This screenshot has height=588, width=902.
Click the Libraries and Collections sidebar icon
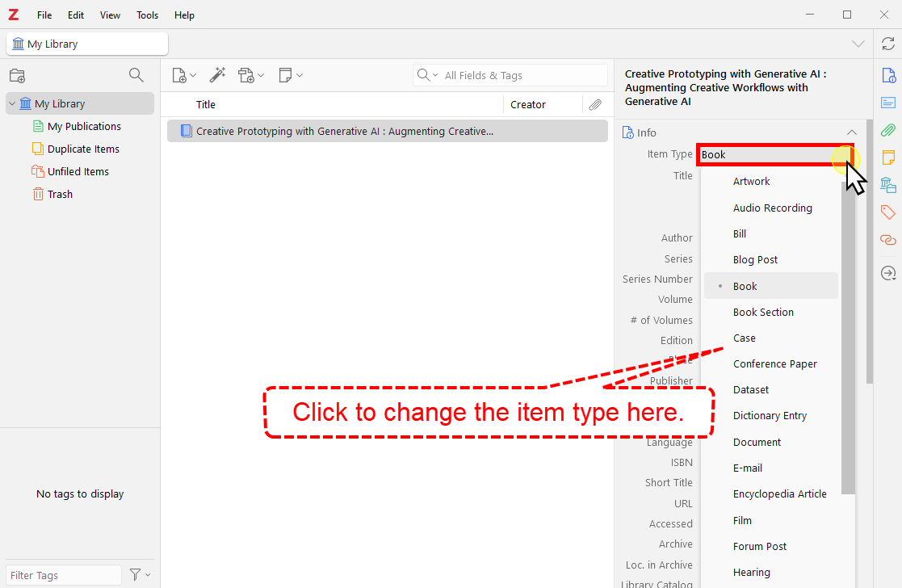pos(887,185)
